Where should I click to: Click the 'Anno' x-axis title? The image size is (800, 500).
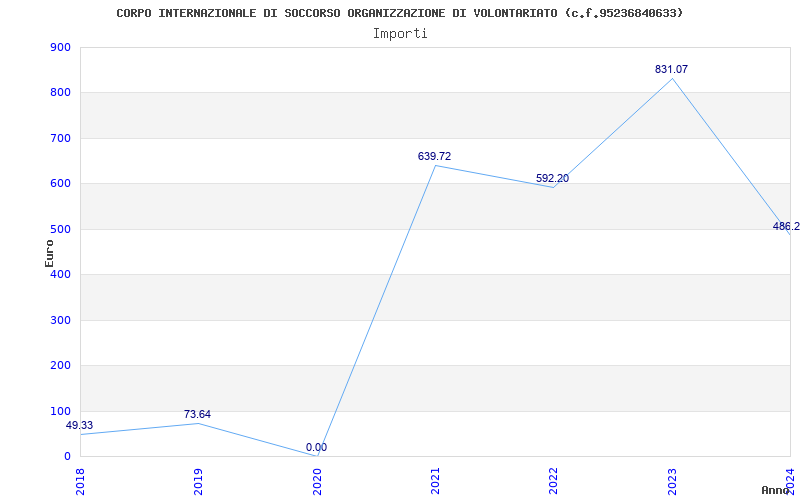click(775, 490)
